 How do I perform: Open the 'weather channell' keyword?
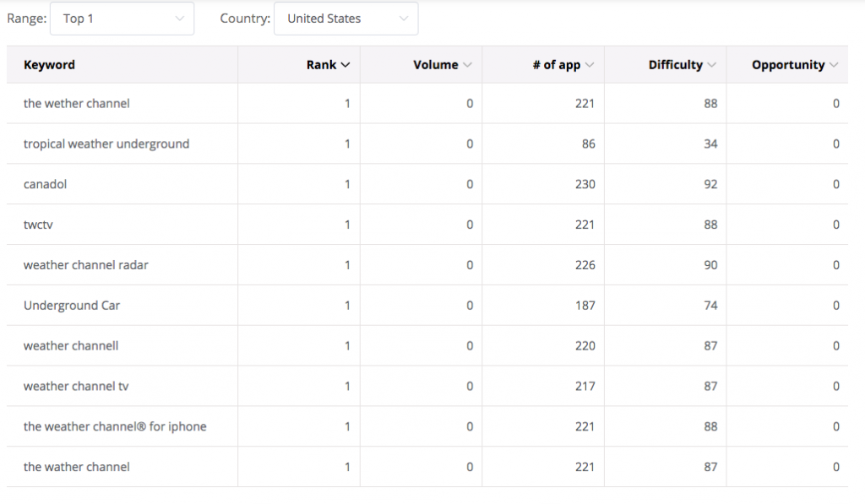(71, 346)
